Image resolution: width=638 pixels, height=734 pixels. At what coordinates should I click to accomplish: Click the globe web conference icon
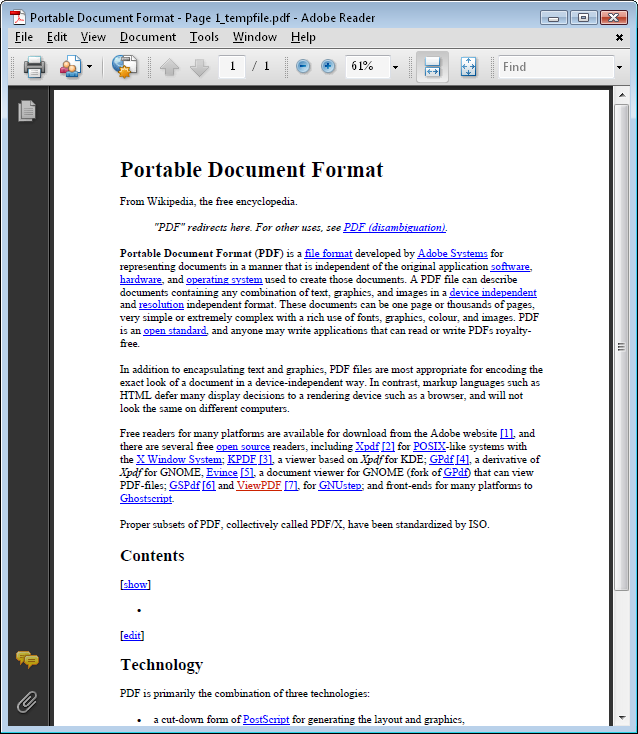point(124,67)
